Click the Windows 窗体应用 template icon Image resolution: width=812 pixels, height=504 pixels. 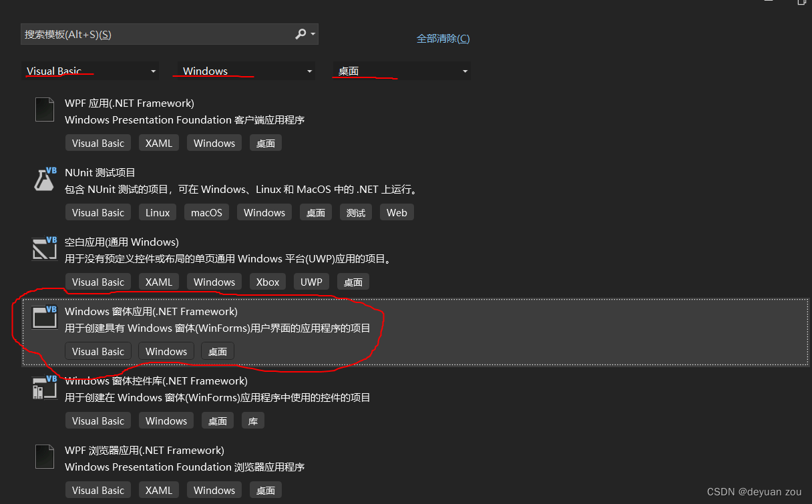(x=44, y=318)
